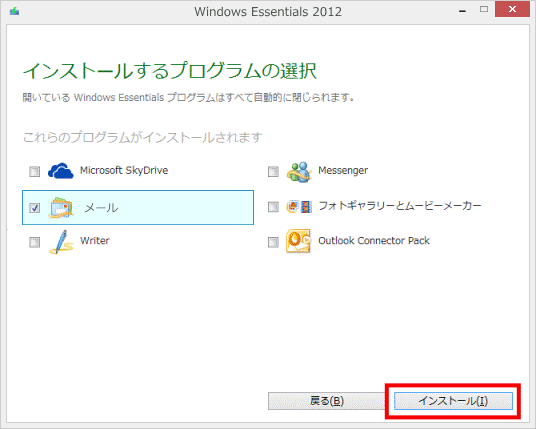Viewport: 536px width, 429px height.
Task: Click the Outlook Connector Pack icon
Action: [x=298, y=241]
